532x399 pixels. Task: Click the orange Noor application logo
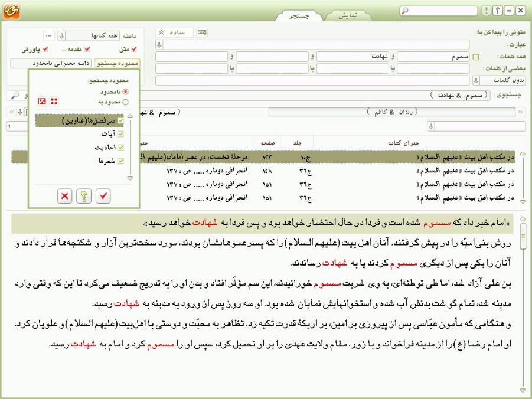pyautogui.click(x=11, y=11)
